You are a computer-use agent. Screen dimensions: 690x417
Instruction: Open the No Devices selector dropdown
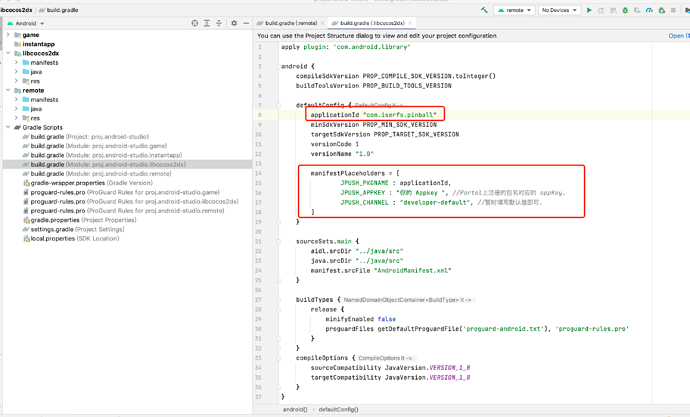[559, 10]
